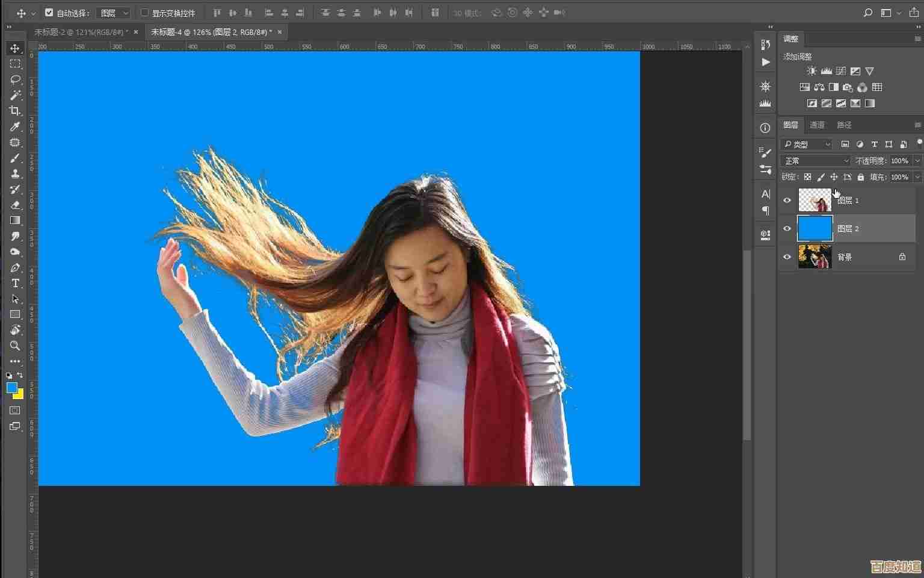The height and width of the screenshot is (578, 924).
Task: Open the blend mode 正常 dropdown
Action: coord(816,161)
